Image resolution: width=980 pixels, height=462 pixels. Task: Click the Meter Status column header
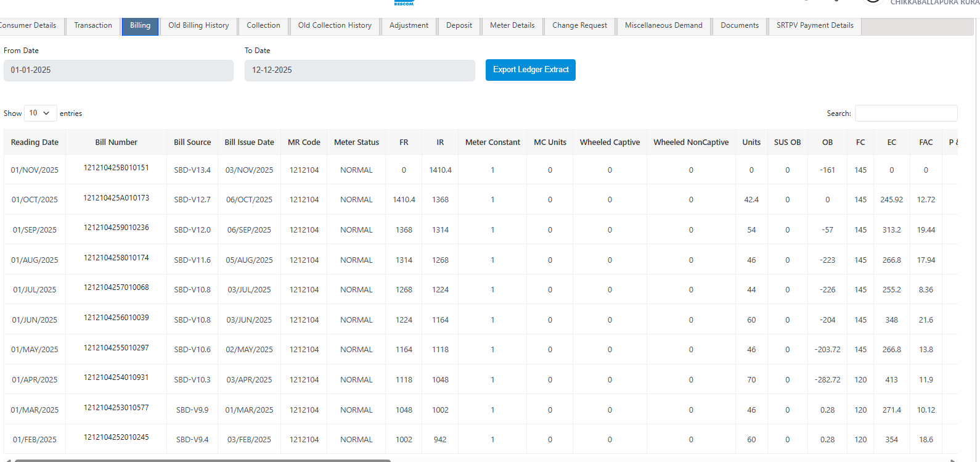356,142
